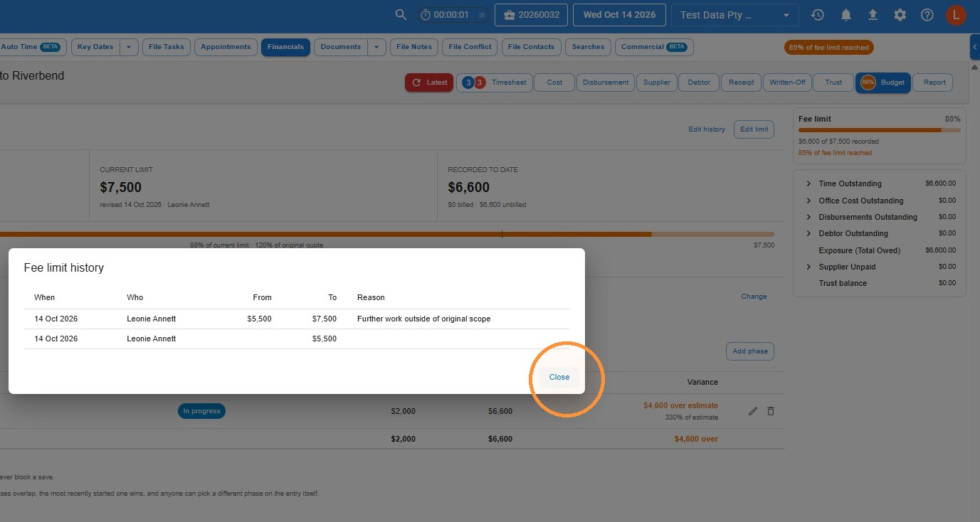Viewport: 980px width, 522px height.
Task: Open the Test Data Pty company dropdown
Action: point(734,15)
